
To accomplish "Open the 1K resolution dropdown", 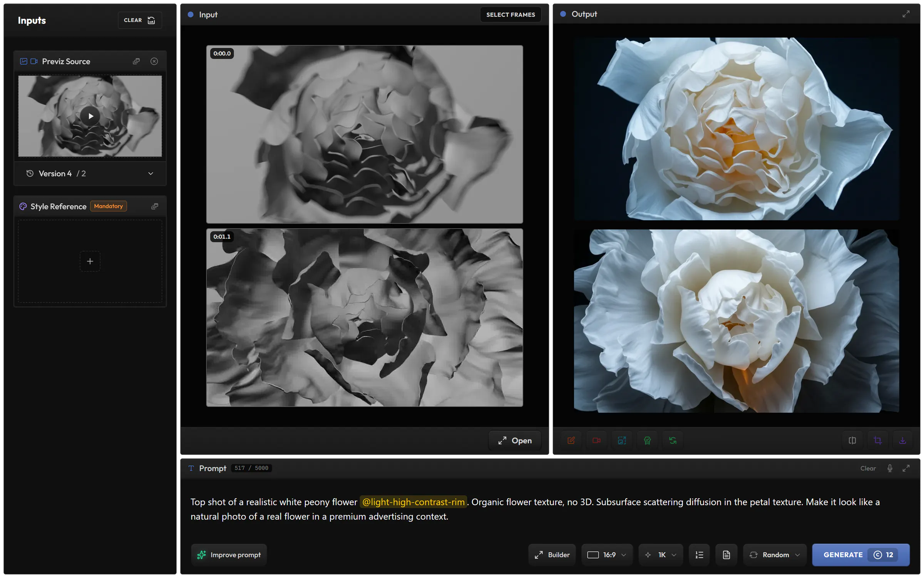I will [661, 554].
